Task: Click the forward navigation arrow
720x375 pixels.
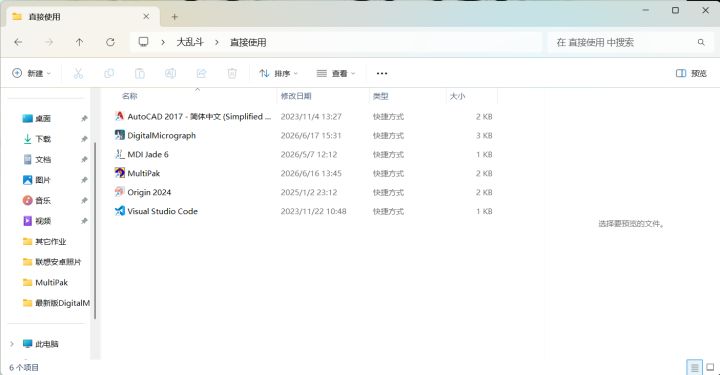Action: [49, 42]
